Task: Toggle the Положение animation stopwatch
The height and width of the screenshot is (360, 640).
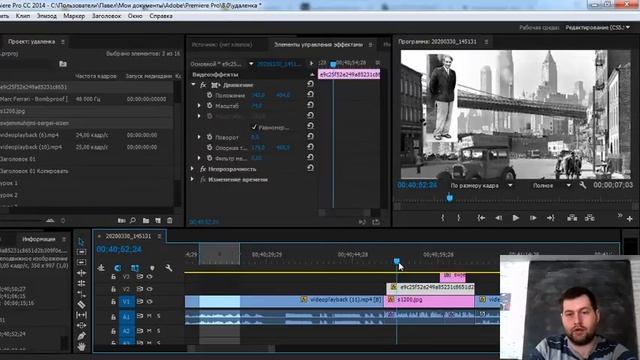Action: [x=209, y=95]
